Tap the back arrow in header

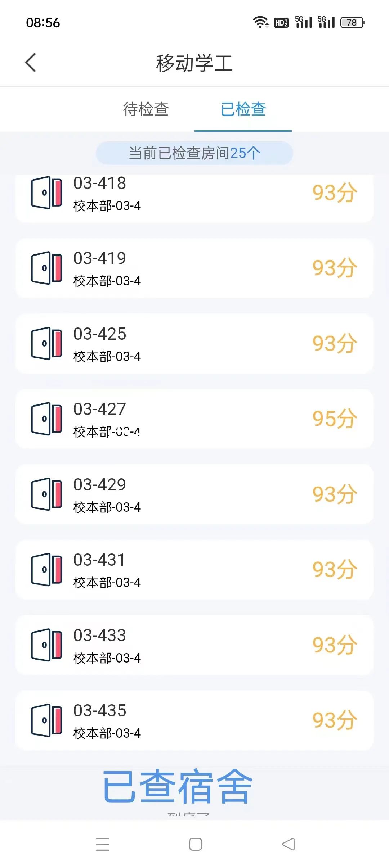(x=31, y=63)
